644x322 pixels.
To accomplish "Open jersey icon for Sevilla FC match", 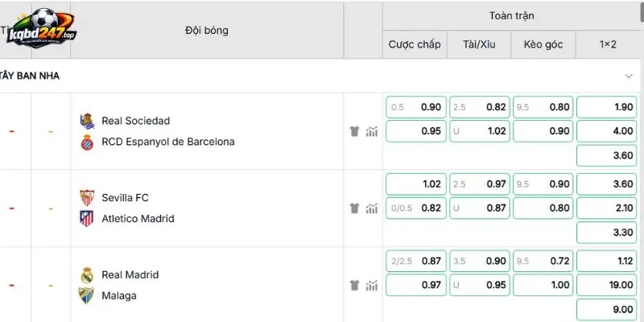I will (x=354, y=208).
